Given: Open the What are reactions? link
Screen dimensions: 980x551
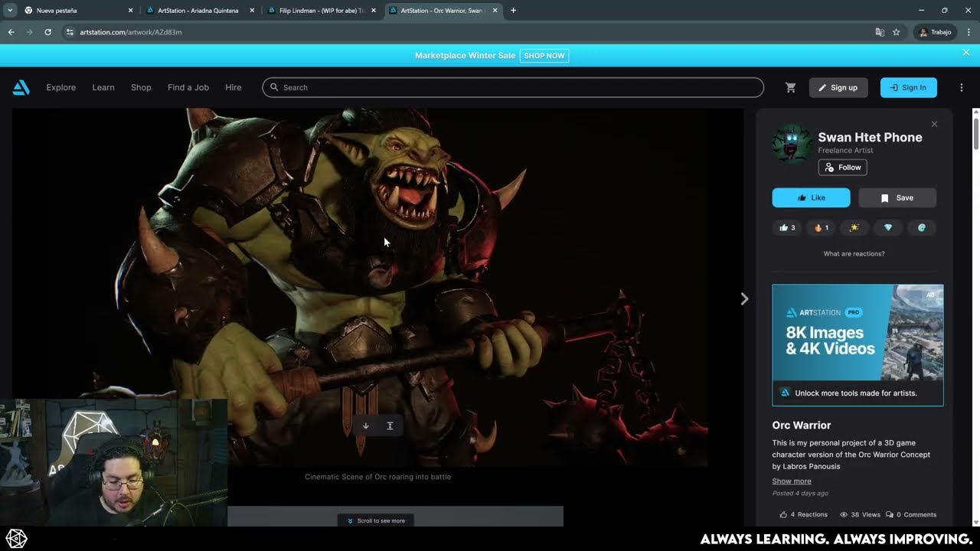Looking at the screenshot, I should point(854,253).
